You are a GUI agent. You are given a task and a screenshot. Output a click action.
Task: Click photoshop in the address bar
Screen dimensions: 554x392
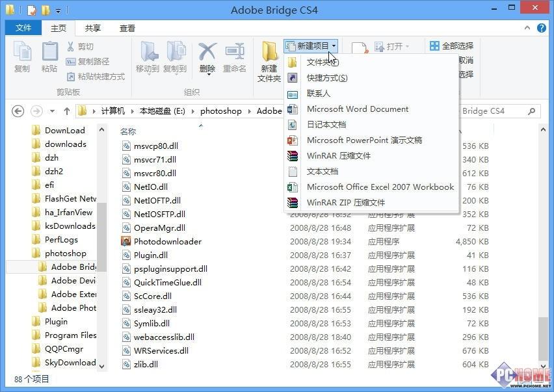coord(221,111)
